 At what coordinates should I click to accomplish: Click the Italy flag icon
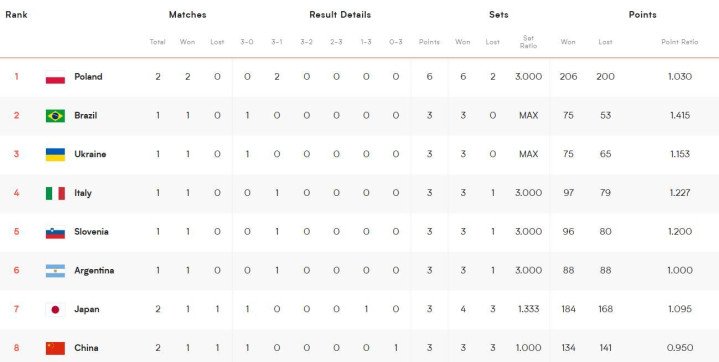point(55,193)
